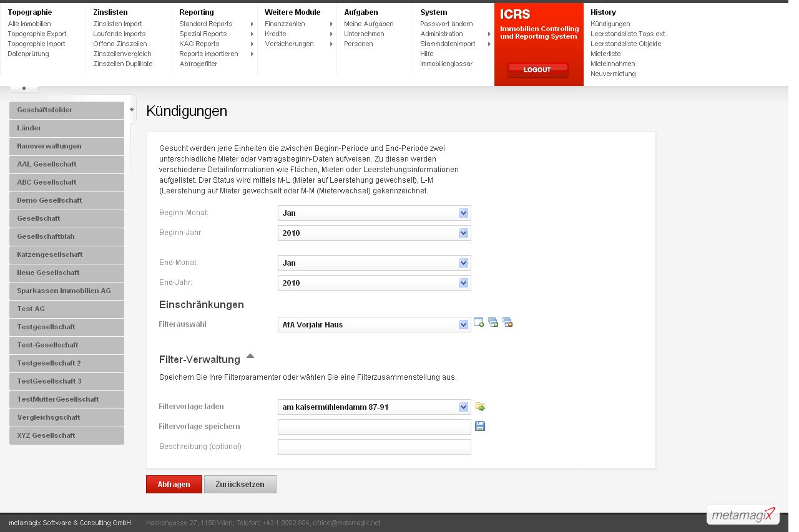Select Länder in the sidebar
The width and height of the screenshot is (799, 532).
point(67,128)
